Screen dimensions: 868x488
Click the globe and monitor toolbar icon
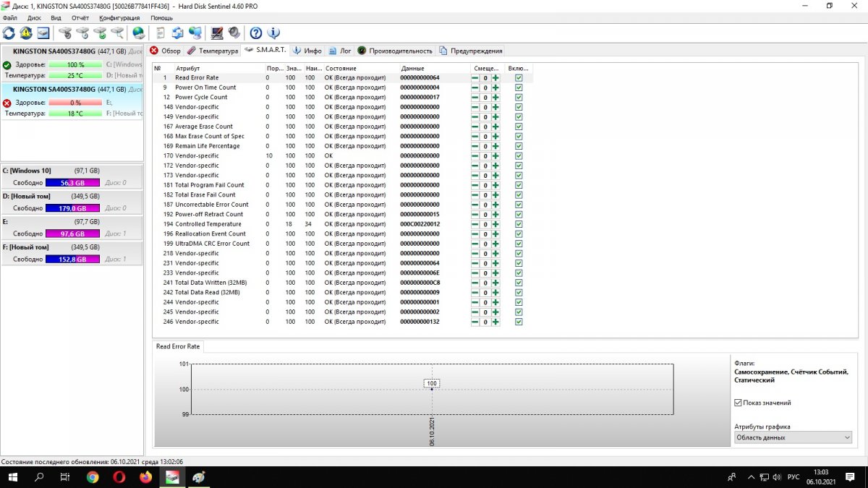(195, 33)
